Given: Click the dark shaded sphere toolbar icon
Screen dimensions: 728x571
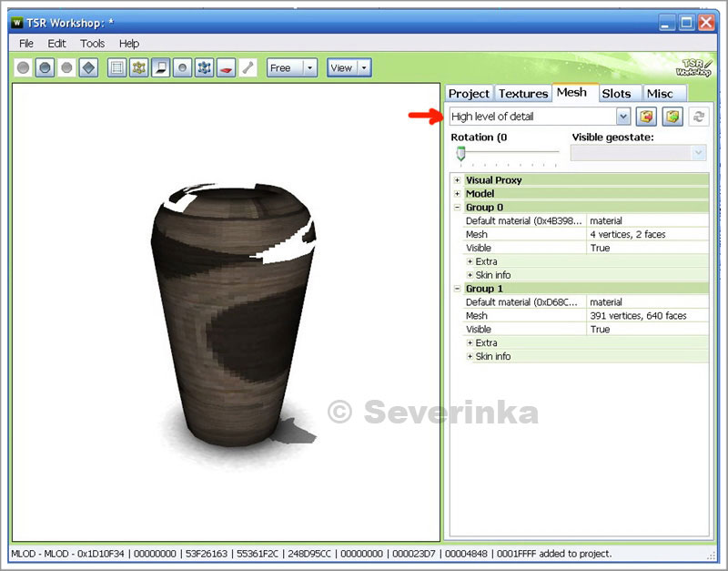Looking at the screenshot, I should click(45, 68).
